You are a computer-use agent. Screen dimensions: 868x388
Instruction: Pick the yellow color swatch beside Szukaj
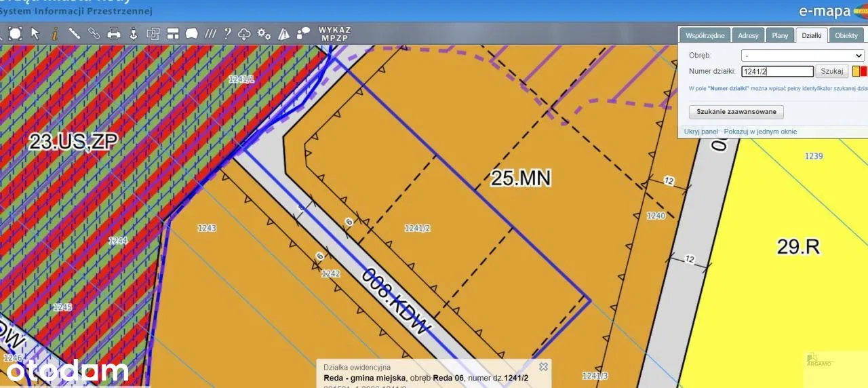[856, 71]
